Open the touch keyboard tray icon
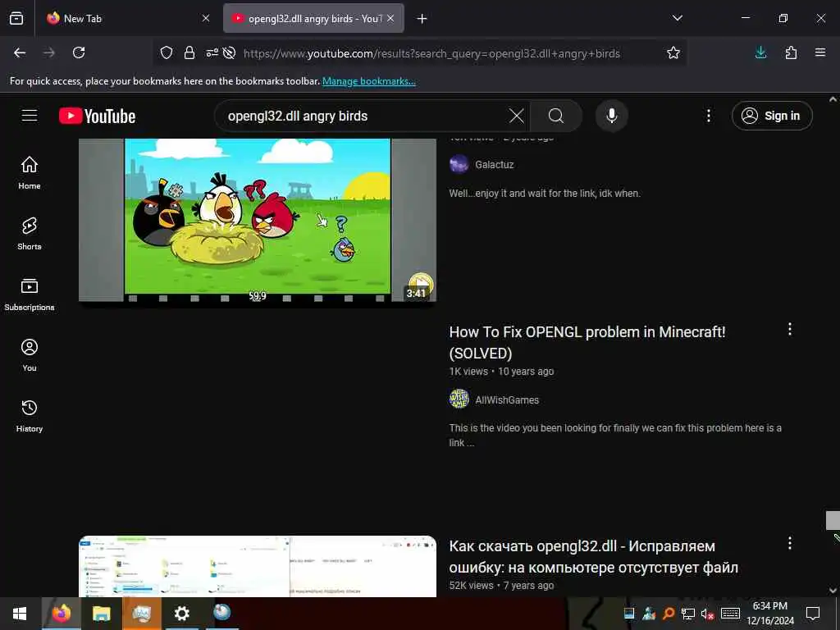Viewport: 840px width, 630px height. coord(730,614)
